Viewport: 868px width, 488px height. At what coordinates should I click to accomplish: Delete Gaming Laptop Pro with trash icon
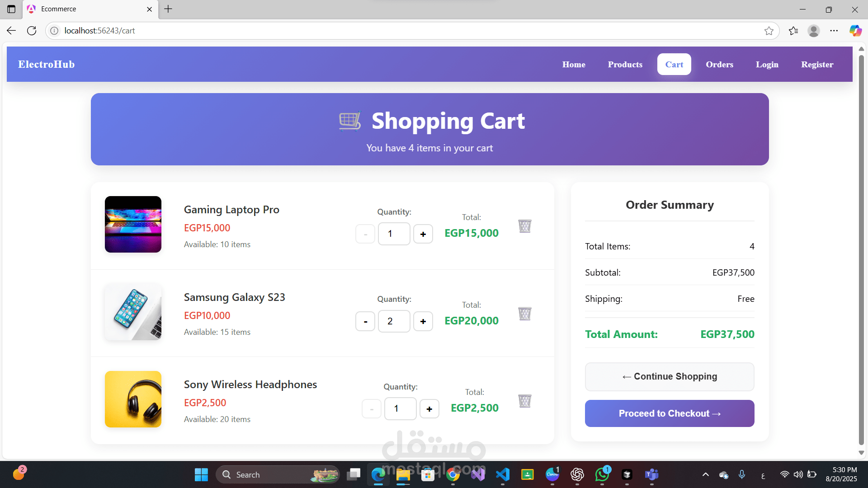click(x=524, y=226)
